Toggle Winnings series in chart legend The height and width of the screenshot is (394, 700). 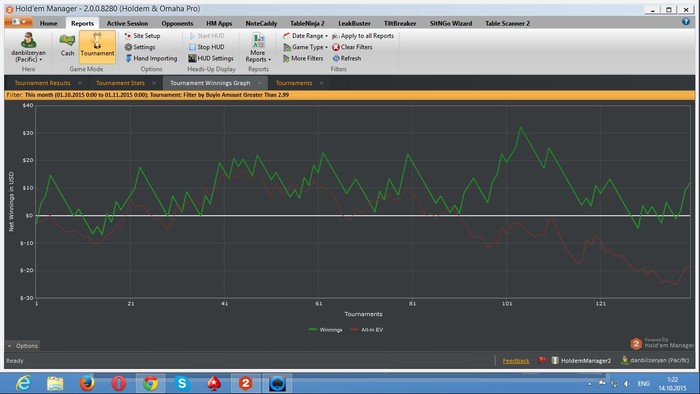click(325, 330)
